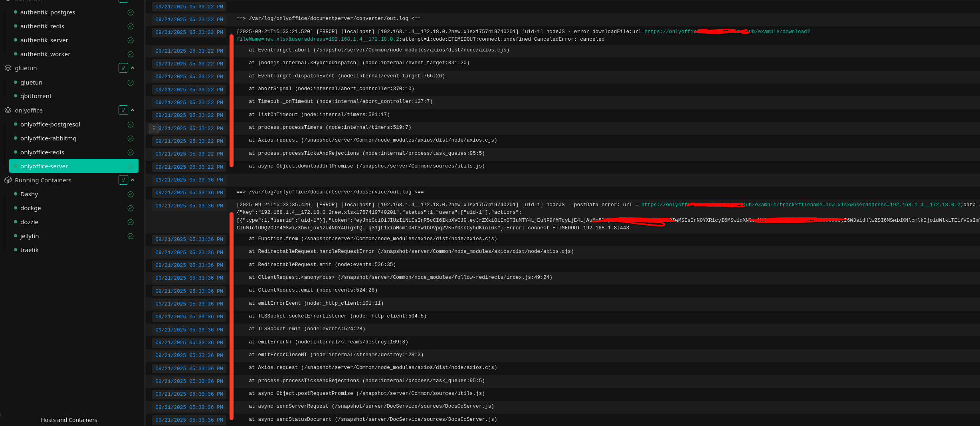The height and width of the screenshot is (426, 980).
Task: Collapse the gluetun stack group chevron
Action: point(133,68)
